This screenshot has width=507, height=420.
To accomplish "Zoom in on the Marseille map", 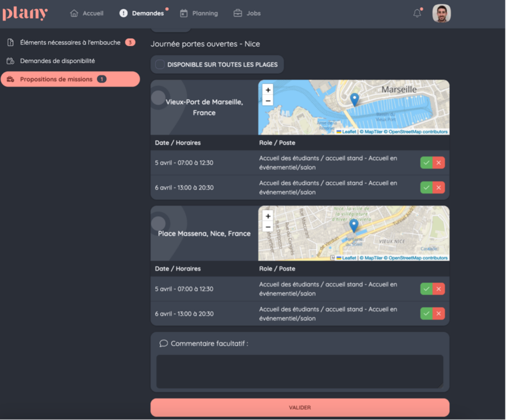I will click(x=268, y=90).
